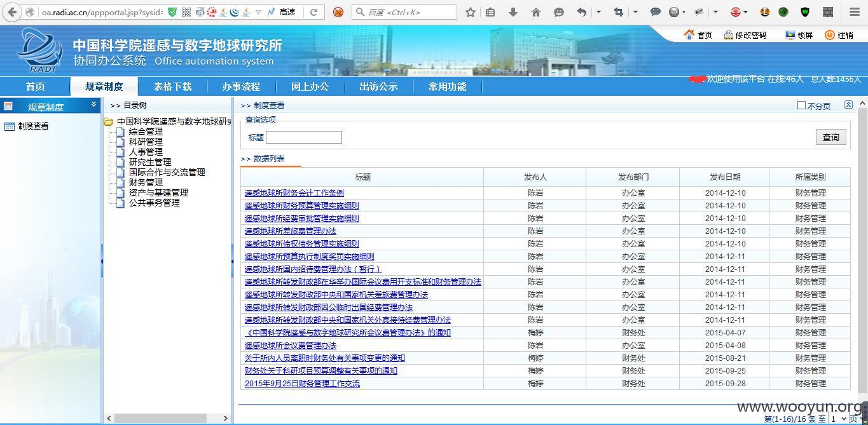Click the browser address bar URL
Viewport: 868px width, 425px height.
pos(102,12)
